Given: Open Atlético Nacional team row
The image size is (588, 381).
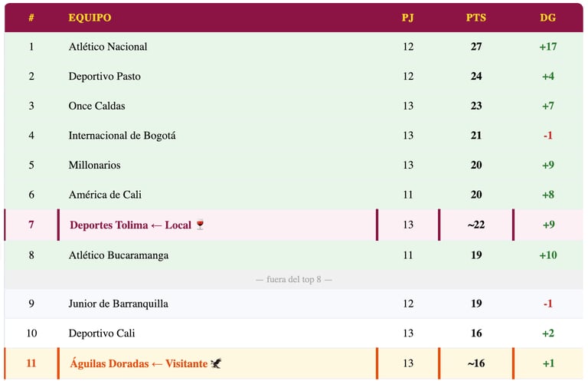Looking at the screenshot, I should [x=108, y=47].
